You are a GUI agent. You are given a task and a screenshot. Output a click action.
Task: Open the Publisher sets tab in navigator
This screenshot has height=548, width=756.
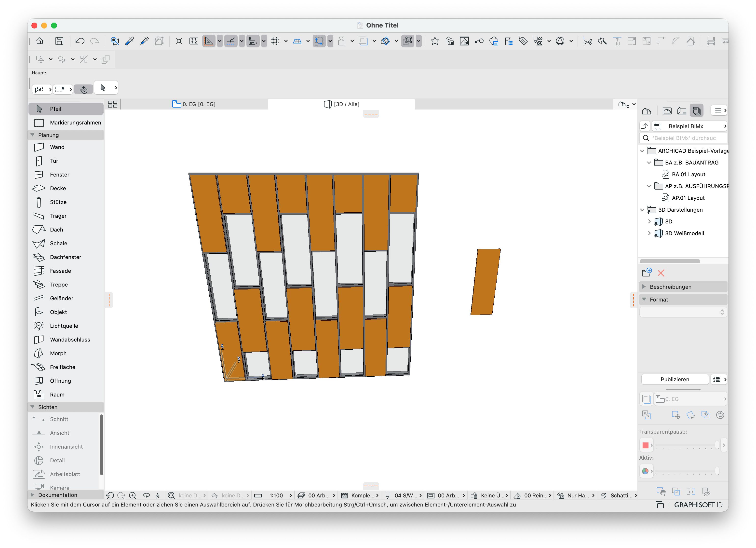click(x=696, y=111)
